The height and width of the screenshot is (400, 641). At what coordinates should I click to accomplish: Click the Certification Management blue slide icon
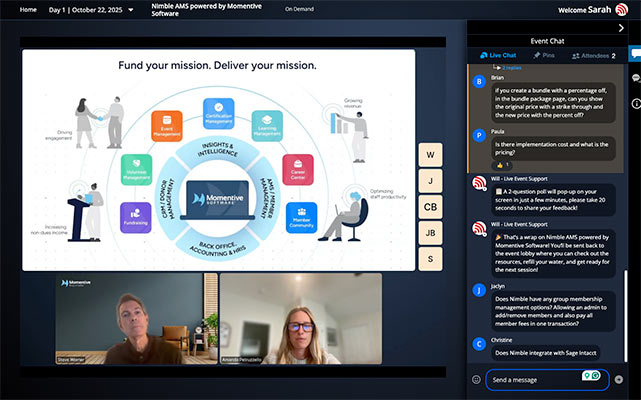219,113
